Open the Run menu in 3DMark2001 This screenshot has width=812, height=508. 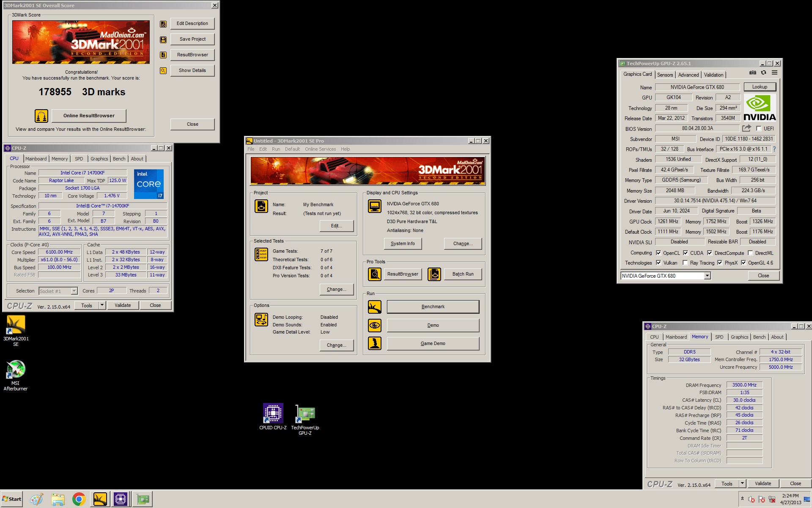(276, 149)
